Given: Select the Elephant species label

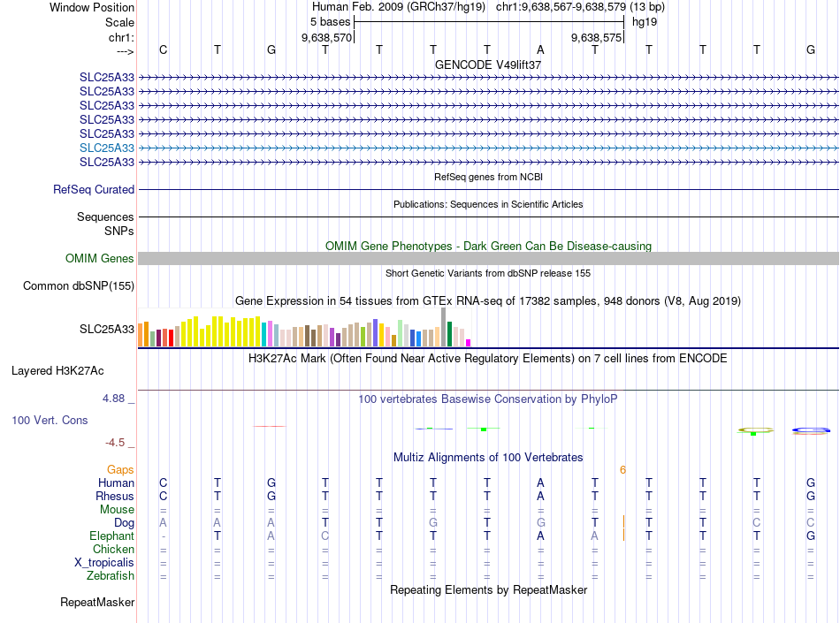Looking at the screenshot, I should coord(112,536).
